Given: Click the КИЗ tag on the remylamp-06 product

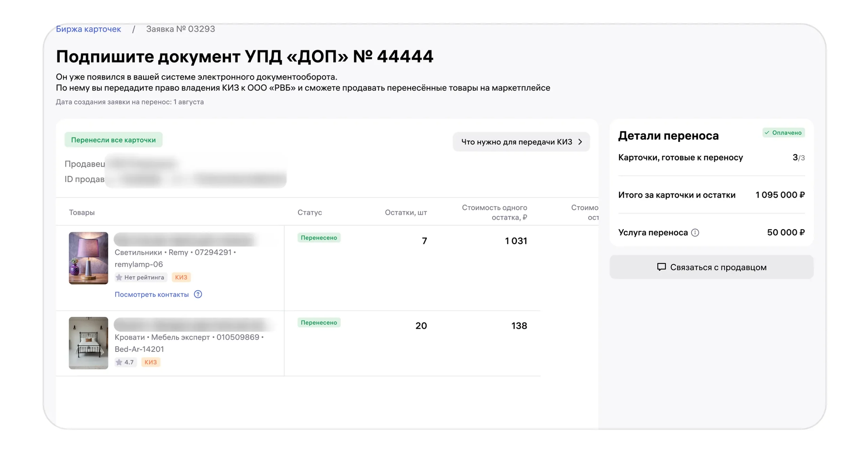Looking at the screenshot, I should click(x=181, y=277).
